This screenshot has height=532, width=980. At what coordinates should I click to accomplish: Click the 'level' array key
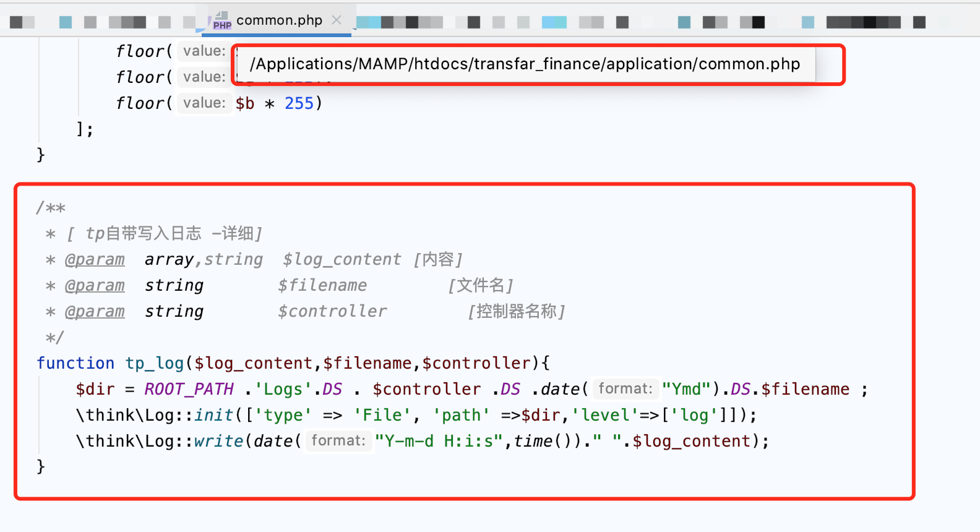click(x=604, y=415)
